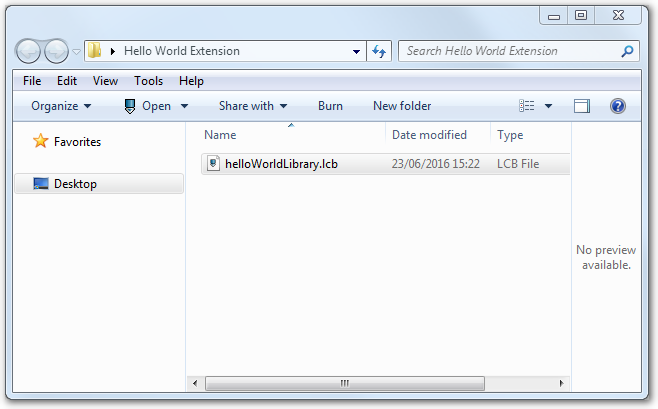Show or hide the preview pane
Viewport: 658px width, 409px height.
582,106
